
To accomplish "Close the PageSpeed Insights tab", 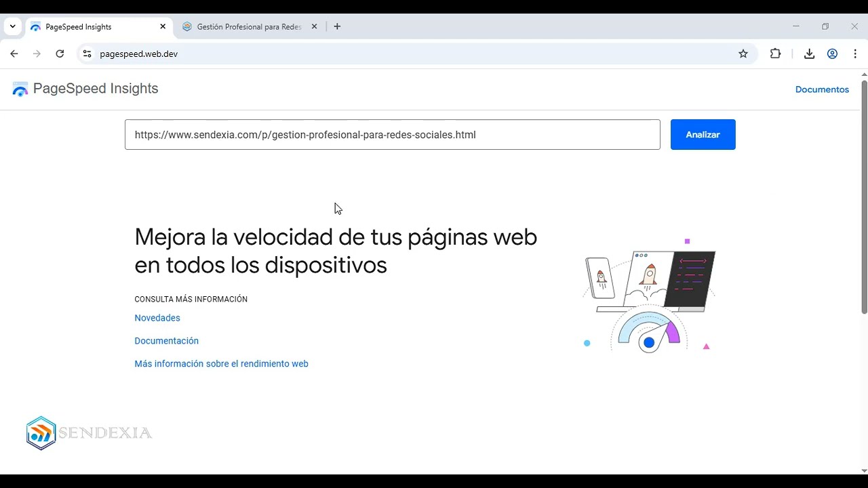I will coord(163,26).
